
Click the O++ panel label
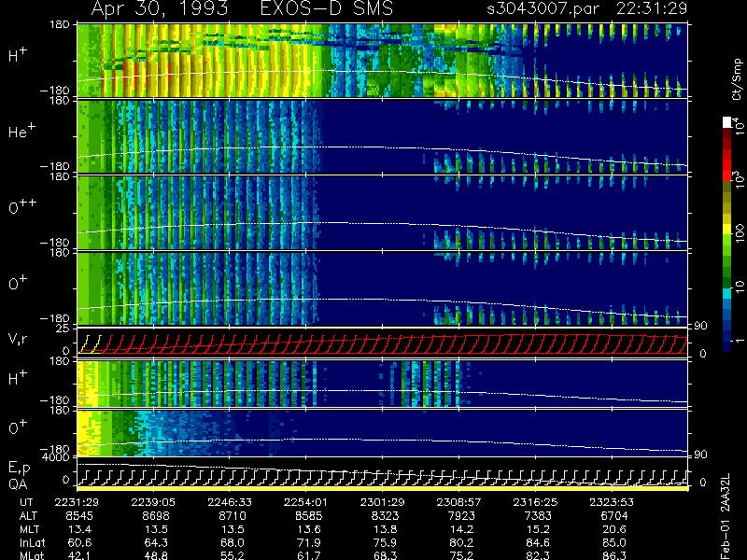click(22, 207)
